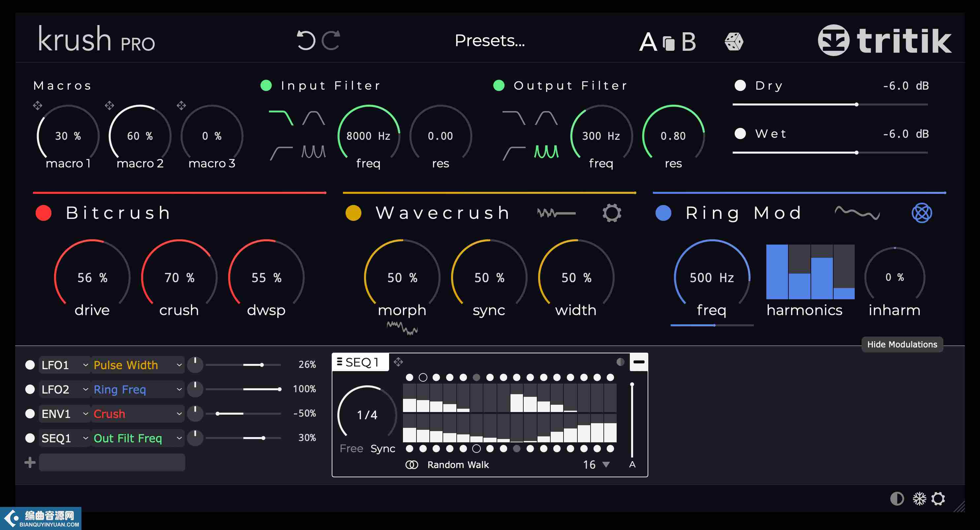980x530 pixels.
Task: Click the LFO1 Pulse Width amount slider
Action: coord(243,365)
